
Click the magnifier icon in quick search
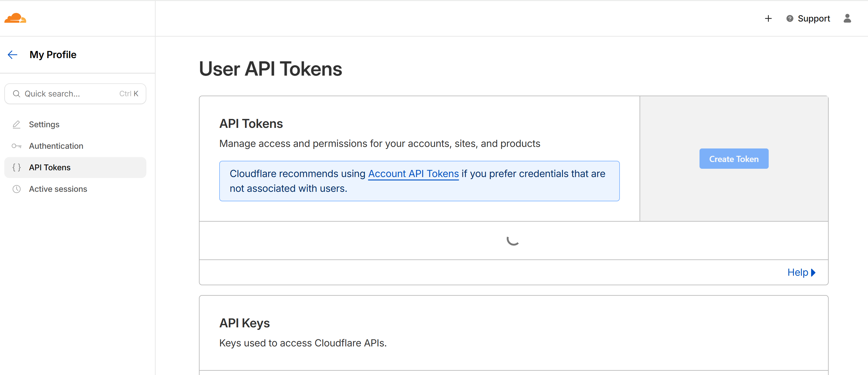click(x=17, y=94)
